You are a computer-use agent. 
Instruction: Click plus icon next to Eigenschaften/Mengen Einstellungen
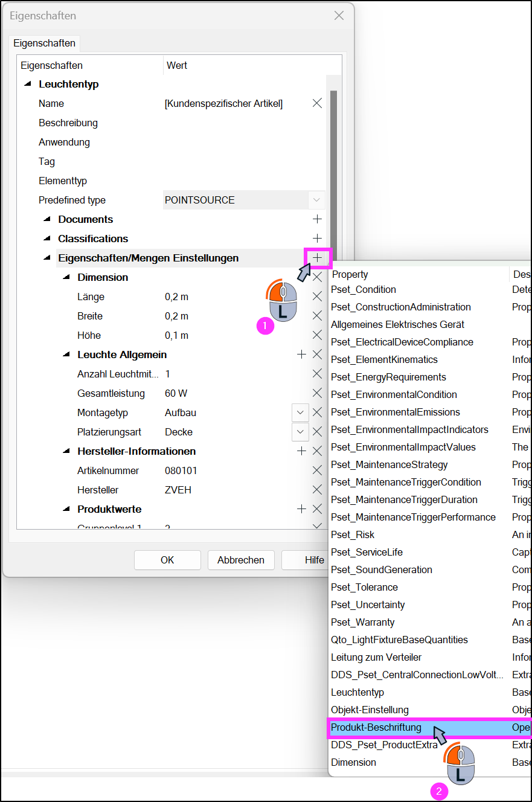click(x=318, y=258)
